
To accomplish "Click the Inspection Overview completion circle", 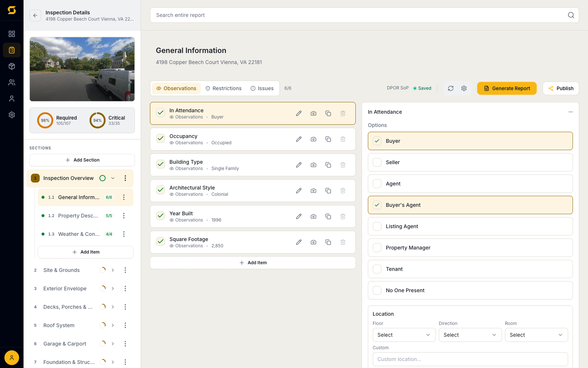I will coord(103,178).
